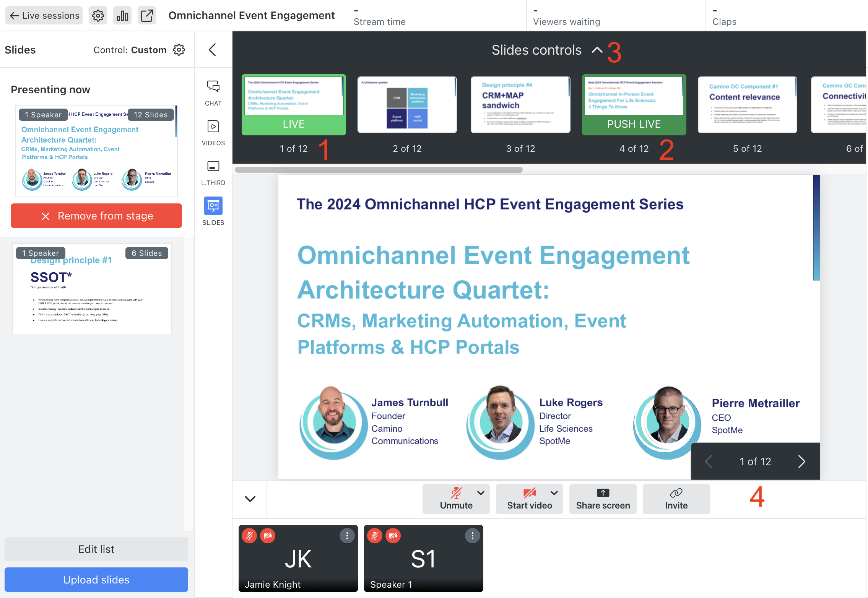Click Edit list button

96,549
